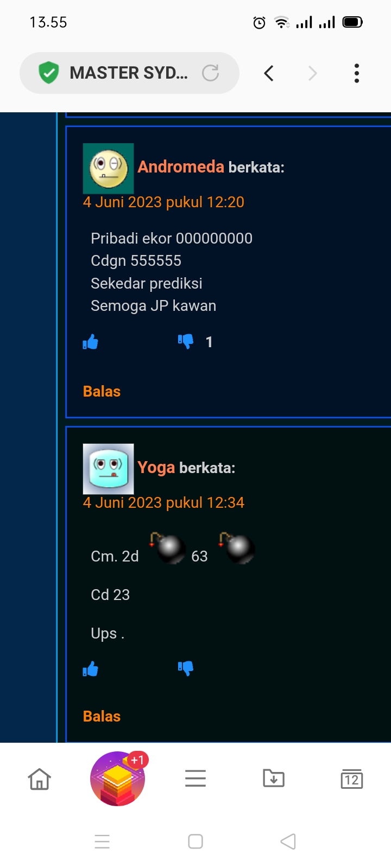The width and height of the screenshot is (391, 868).
Task: Go back with the browser back arrow
Action: 269,73
